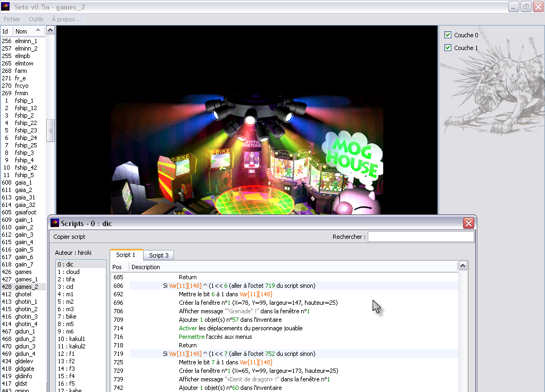This screenshot has height=392, width=545.
Task: Click scroll-up arrow of the field list
Action: pos(51,30)
